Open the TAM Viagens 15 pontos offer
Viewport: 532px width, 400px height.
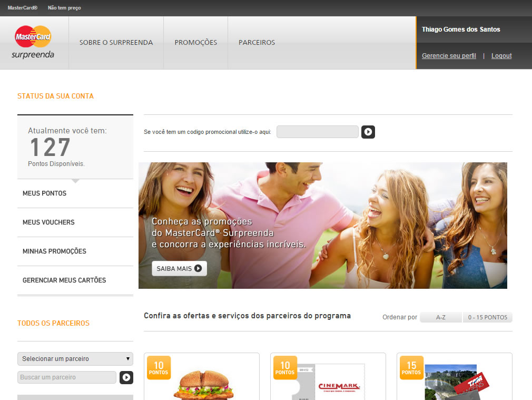[454, 376]
